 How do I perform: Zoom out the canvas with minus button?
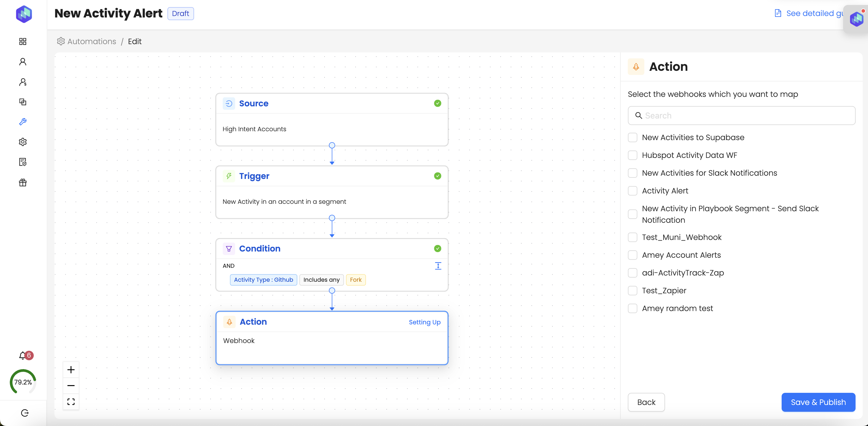click(x=71, y=385)
